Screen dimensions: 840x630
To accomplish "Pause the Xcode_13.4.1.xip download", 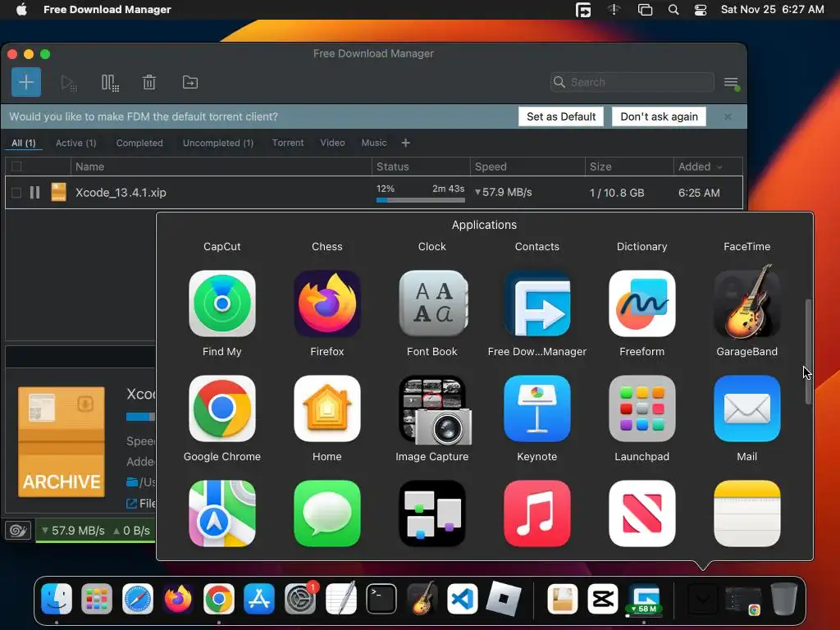I will [x=34, y=192].
